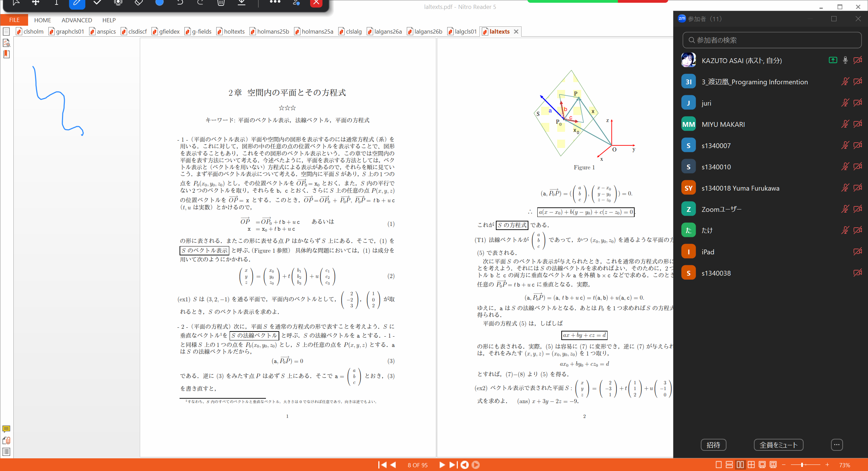This screenshot has height=471, width=868.
Task: Open the Bookmarks pane in left sidebar
Action: tap(6, 54)
